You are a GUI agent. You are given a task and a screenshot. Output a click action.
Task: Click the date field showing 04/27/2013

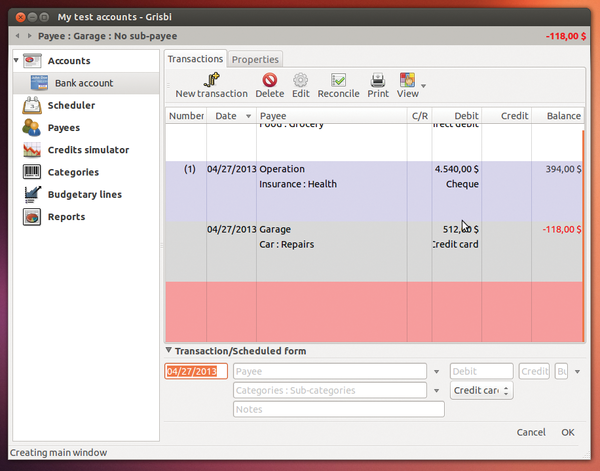pyautogui.click(x=196, y=371)
